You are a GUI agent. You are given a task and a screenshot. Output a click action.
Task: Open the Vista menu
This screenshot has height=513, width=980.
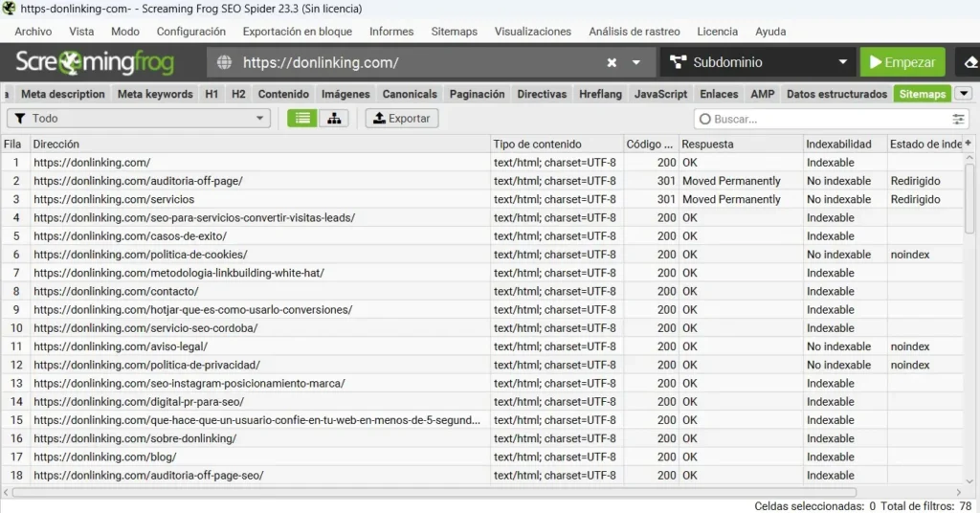pos(81,32)
